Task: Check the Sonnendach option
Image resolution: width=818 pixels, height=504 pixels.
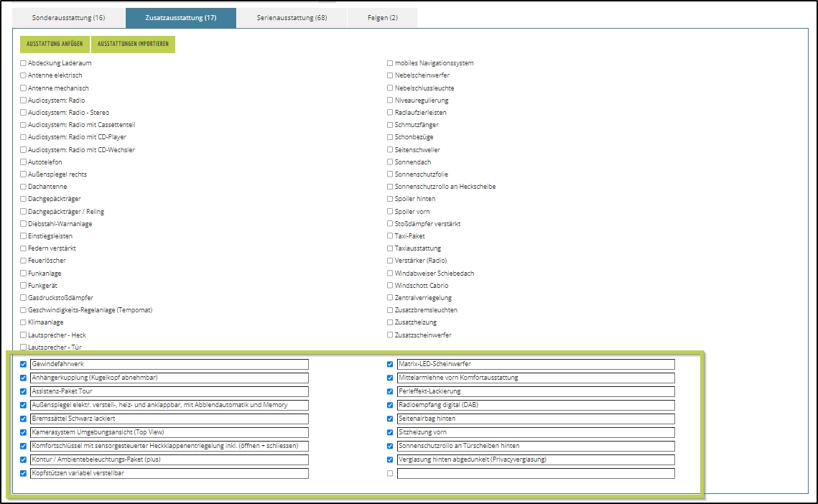Action: point(390,162)
